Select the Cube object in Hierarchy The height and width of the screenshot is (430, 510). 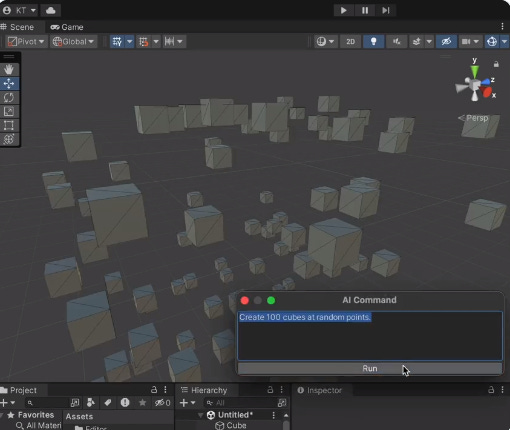point(231,426)
